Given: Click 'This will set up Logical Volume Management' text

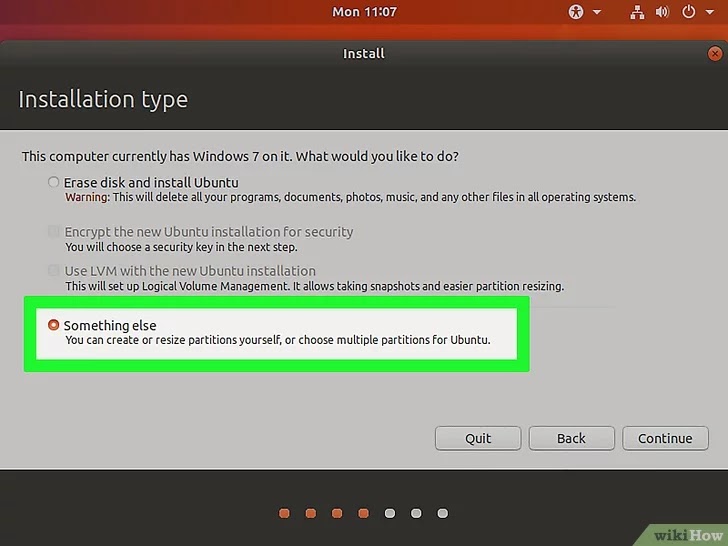Looking at the screenshot, I should tap(314, 286).
